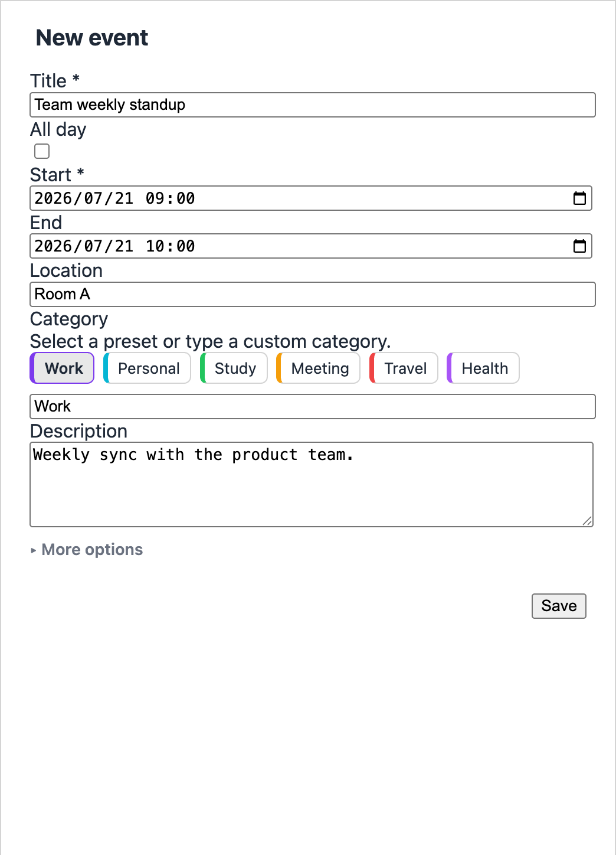The height and width of the screenshot is (855, 616).
Task: Click inside the Description text area
Action: (312, 484)
